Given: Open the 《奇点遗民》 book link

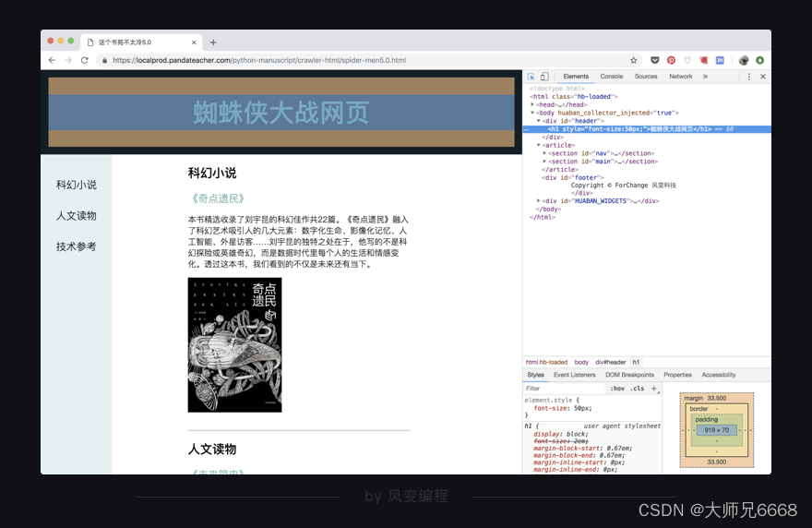Looking at the screenshot, I should tap(217, 198).
